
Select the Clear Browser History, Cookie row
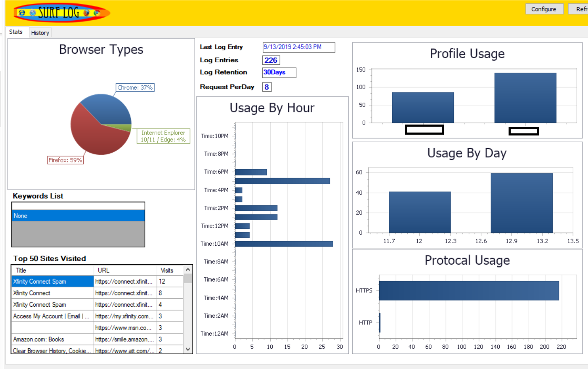[97, 350]
